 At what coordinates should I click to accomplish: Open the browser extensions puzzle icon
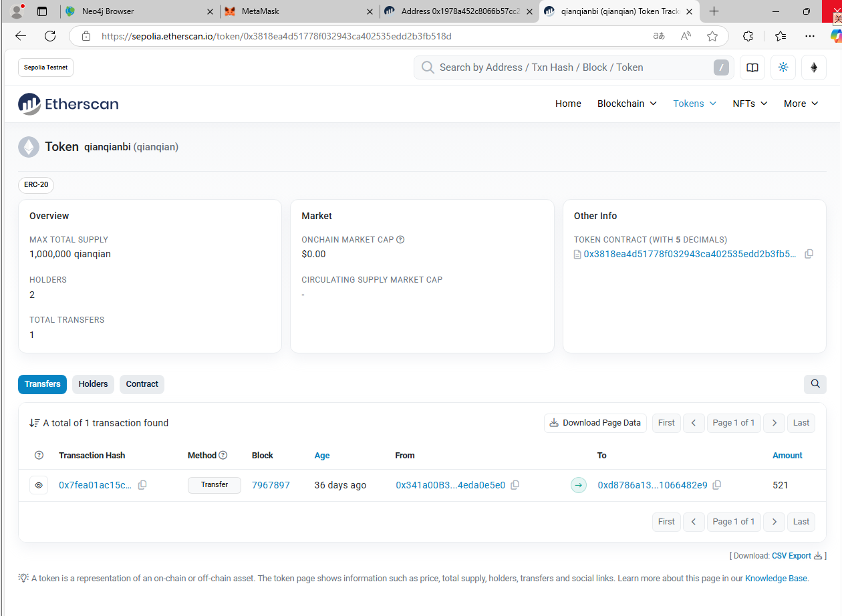coord(748,36)
